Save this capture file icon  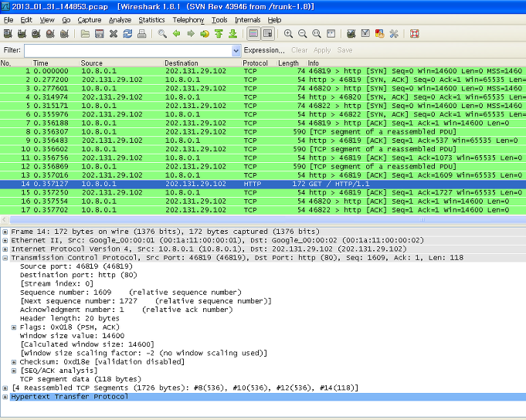[x=100, y=33]
